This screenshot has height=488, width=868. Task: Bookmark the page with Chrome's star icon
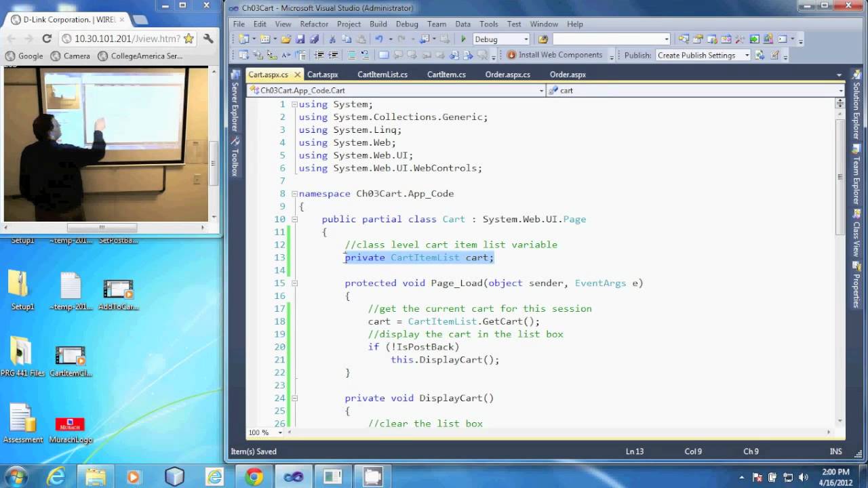pos(189,39)
